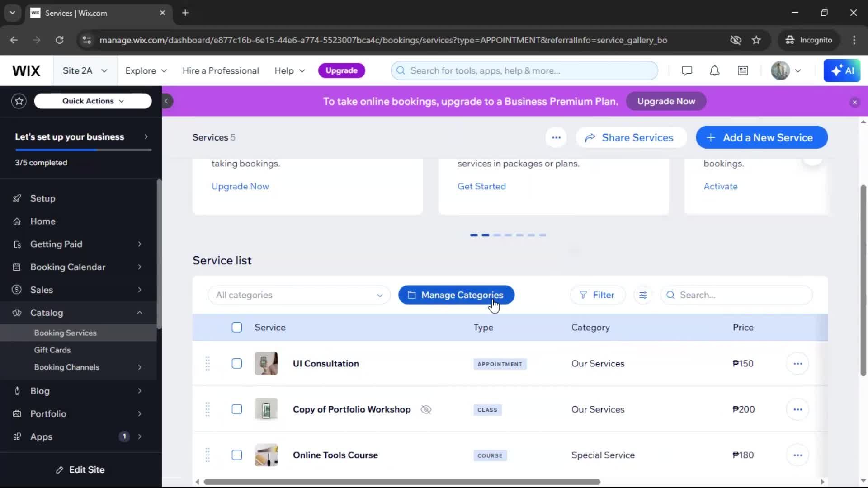Click the horizontal scrollbar under the table
The height and width of the screenshot is (488, 868).
402,482
